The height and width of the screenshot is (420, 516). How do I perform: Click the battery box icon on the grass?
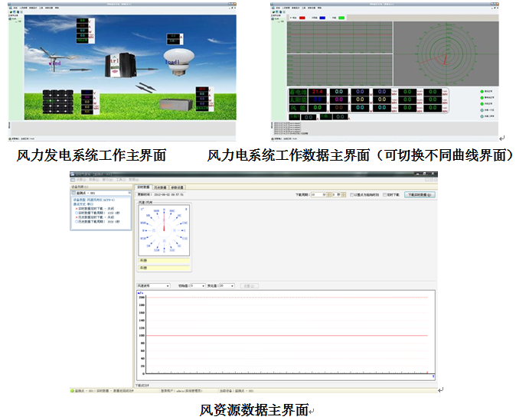pos(175,103)
